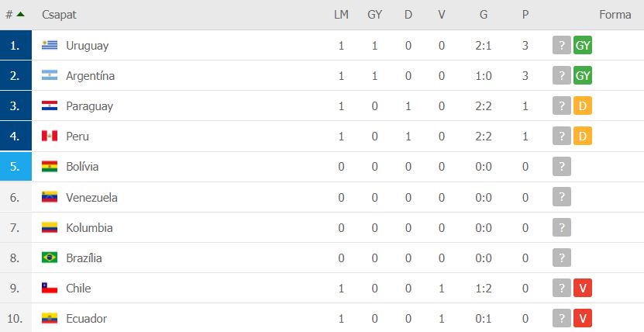Click the Ecuador flag icon

coord(50,318)
